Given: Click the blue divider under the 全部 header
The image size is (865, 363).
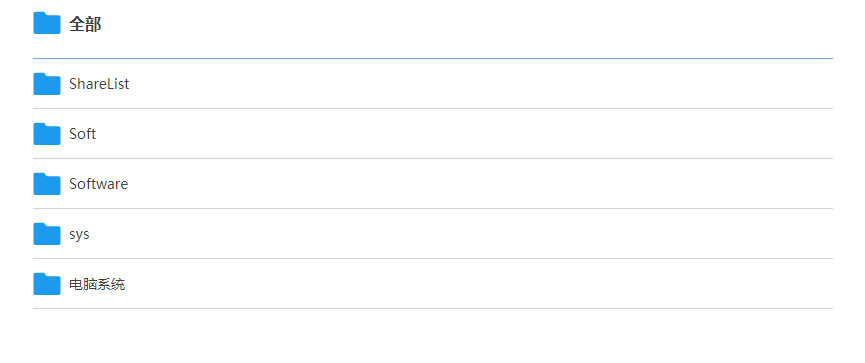Looking at the screenshot, I should click(x=433, y=58).
